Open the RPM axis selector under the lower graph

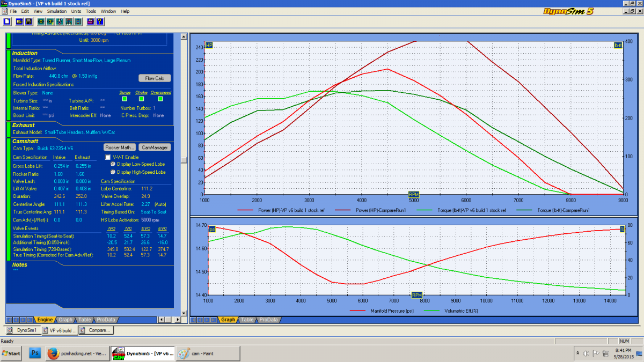click(x=417, y=295)
